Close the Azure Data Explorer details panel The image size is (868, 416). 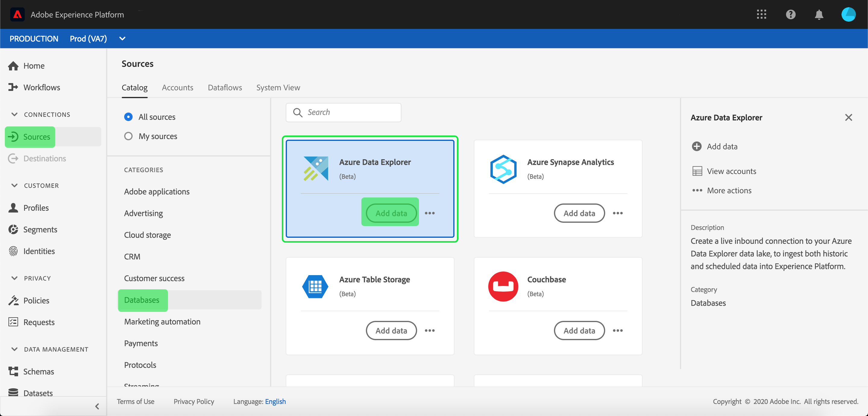click(x=848, y=117)
